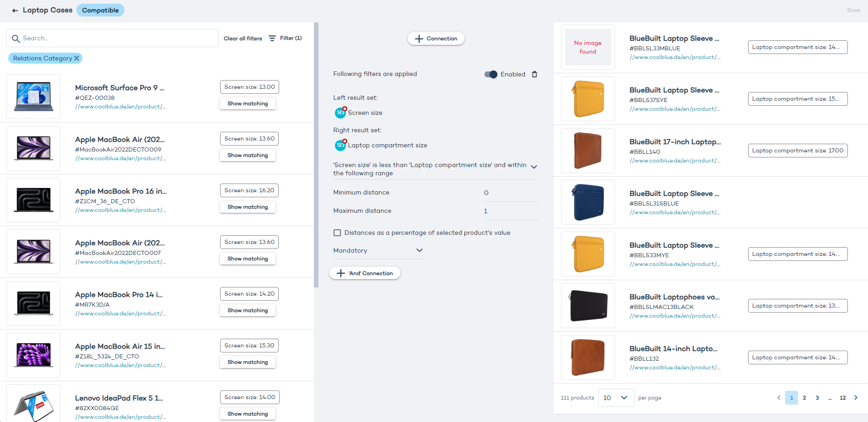Click the magnifier search icon
The width and height of the screenshot is (868, 422).
coord(16,38)
